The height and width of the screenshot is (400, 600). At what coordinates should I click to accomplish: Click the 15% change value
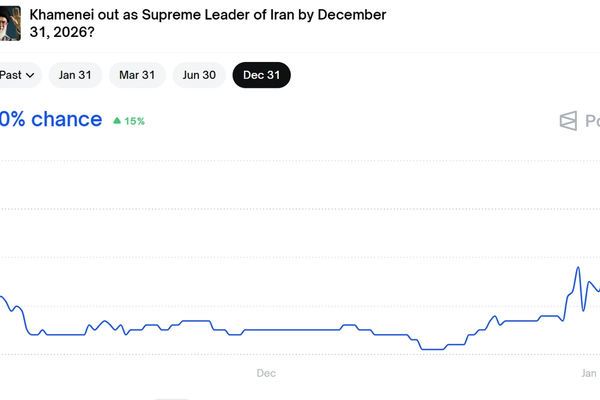point(135,121)
